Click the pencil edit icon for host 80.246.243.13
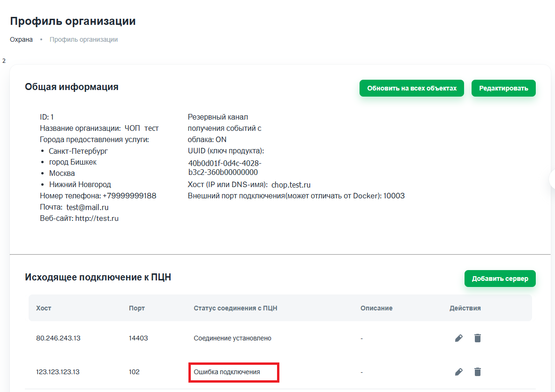Screen dimensions: 555x392 (458, 338)
